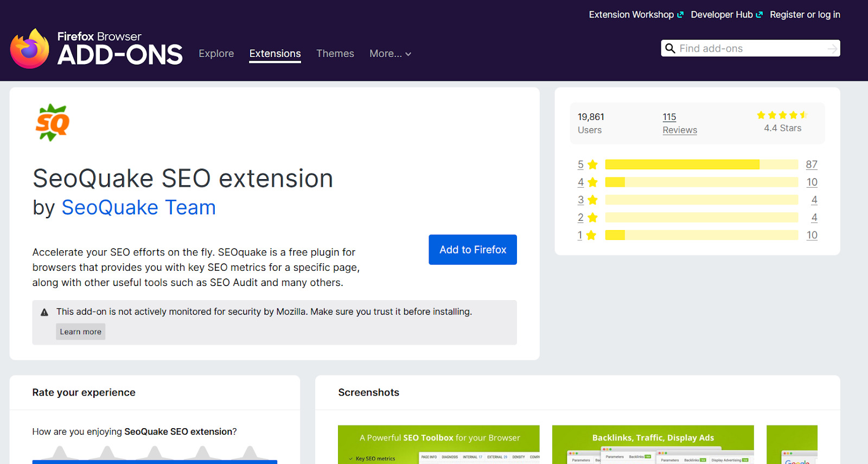868x464 pixels.
Task: Open the Extensions tab
Action: click(x=275, y=54)
